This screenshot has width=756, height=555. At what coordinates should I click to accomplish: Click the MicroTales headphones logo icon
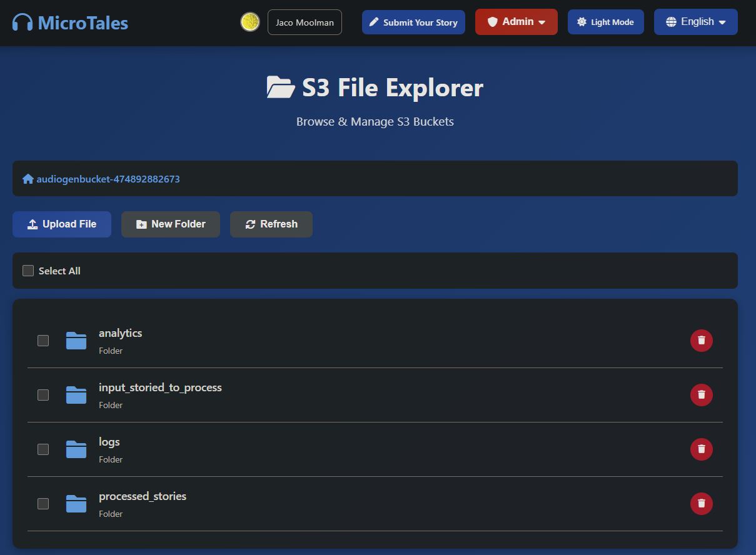[23, 23]
